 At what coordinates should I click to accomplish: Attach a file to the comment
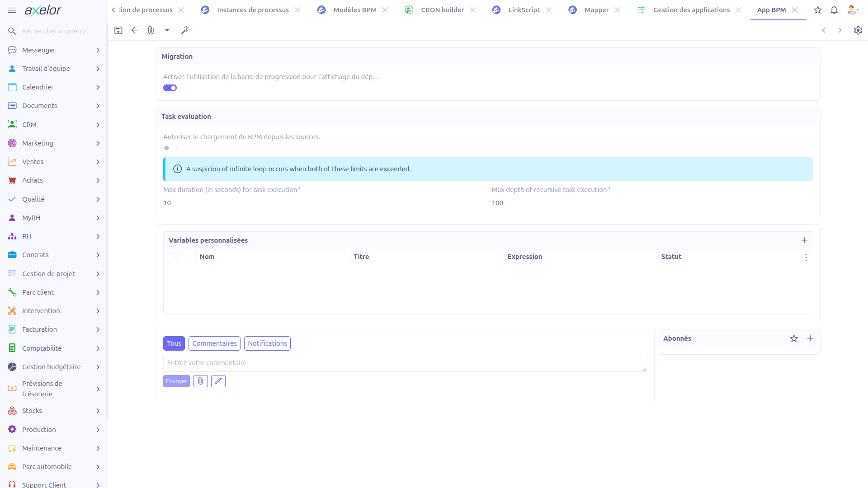(201, 381)
